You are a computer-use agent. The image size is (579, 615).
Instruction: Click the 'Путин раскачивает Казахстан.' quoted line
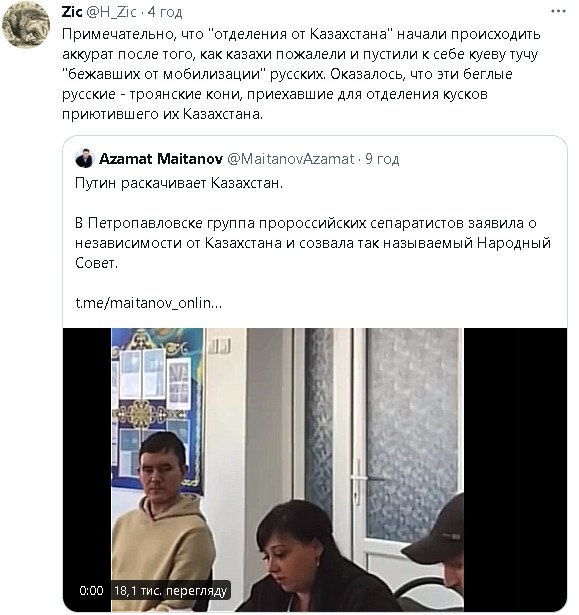point(179,183)
